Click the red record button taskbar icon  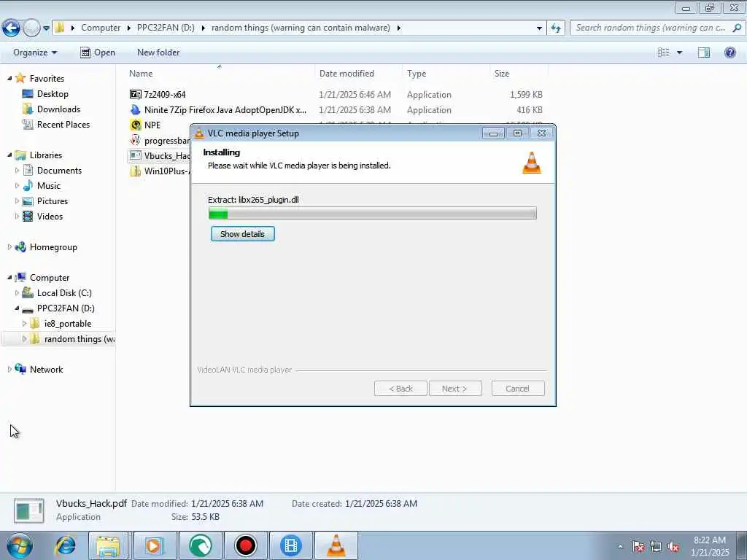click(246, 545)
